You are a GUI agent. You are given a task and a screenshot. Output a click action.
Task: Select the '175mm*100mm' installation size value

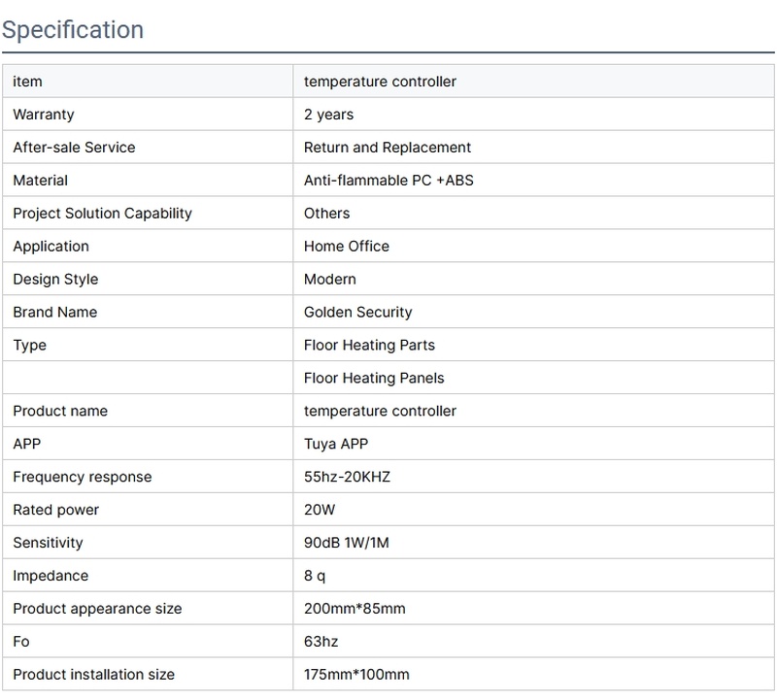[x=356, y=675]
